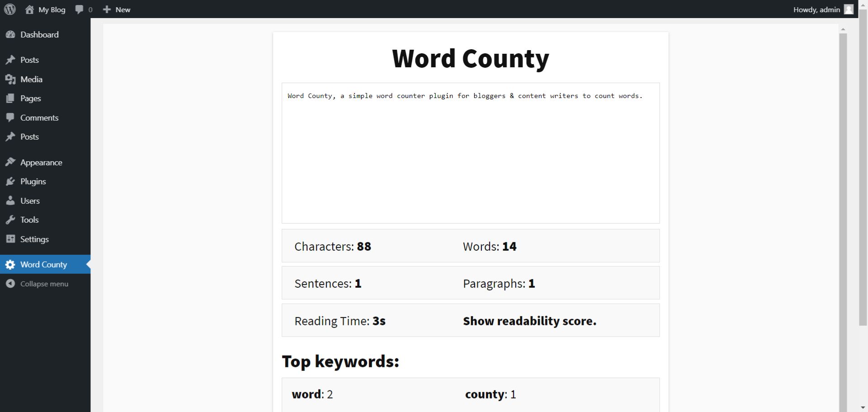
Task: Click Show readability score
Action: coord(529,321)
